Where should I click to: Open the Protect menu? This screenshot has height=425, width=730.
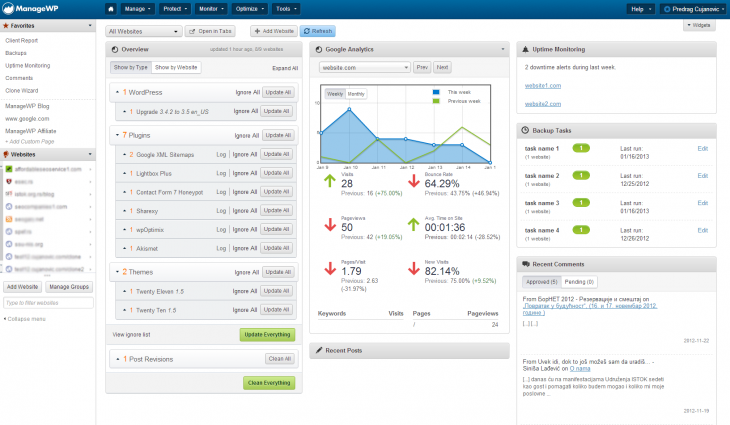(x=175, y=9)
